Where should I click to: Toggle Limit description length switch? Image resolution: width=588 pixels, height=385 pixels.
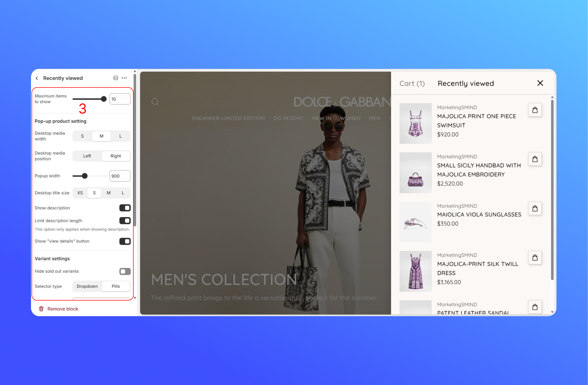[125, 220]
